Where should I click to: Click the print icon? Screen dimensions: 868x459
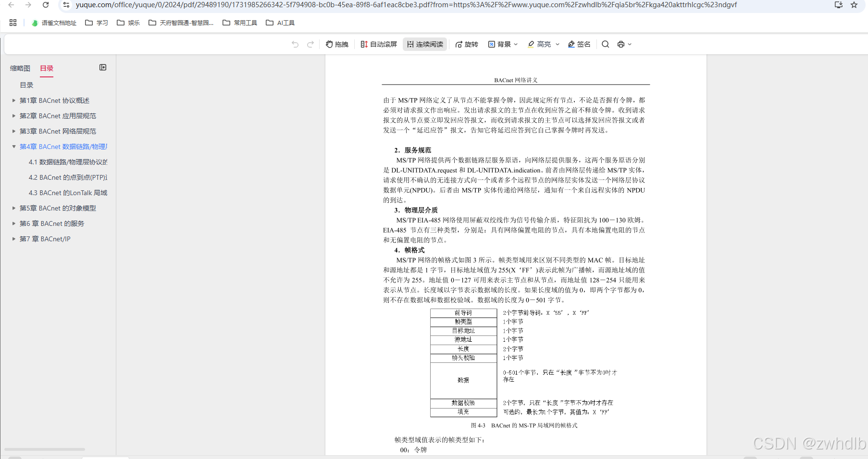point(621,44)
